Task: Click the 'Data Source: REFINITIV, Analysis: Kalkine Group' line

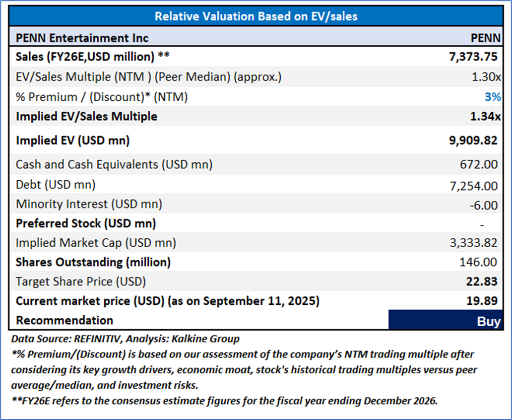Action: tap(126, 339)
